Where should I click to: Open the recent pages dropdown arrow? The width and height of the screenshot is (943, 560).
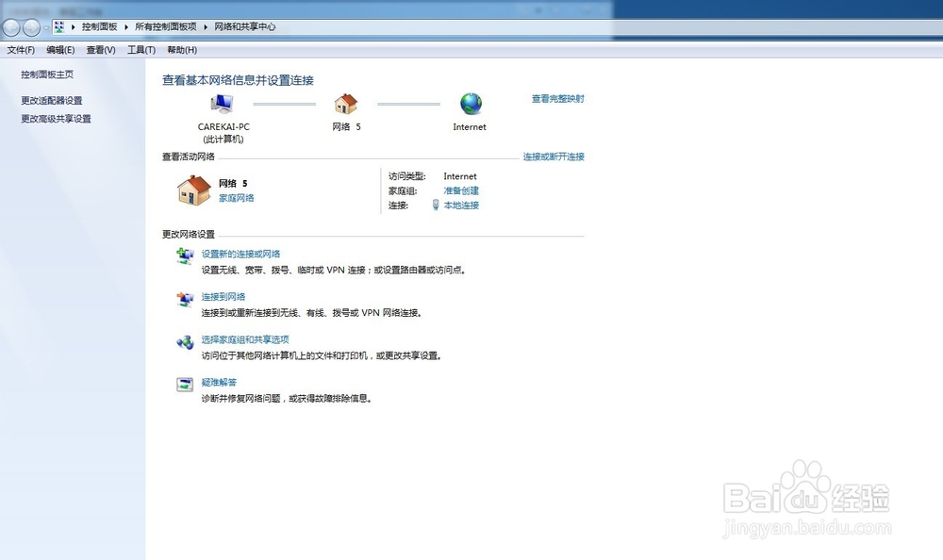point(45,27)
